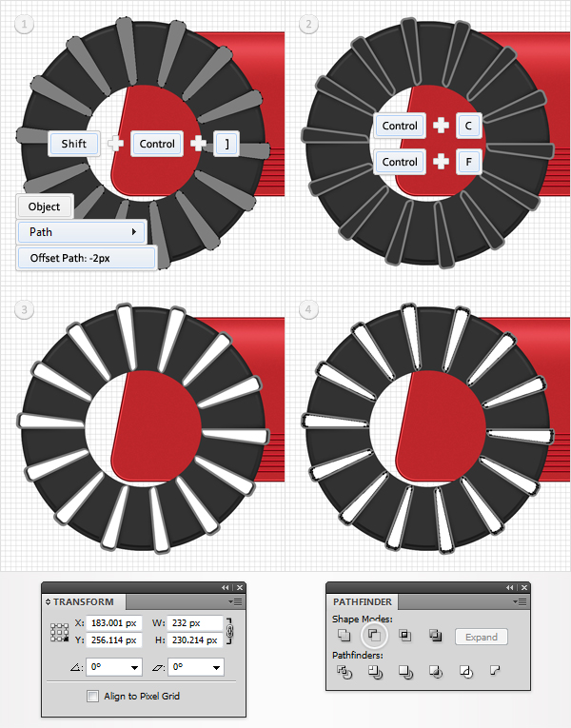Open the Transform panel options menu
571x728 pixels.
tap(237, 601)
